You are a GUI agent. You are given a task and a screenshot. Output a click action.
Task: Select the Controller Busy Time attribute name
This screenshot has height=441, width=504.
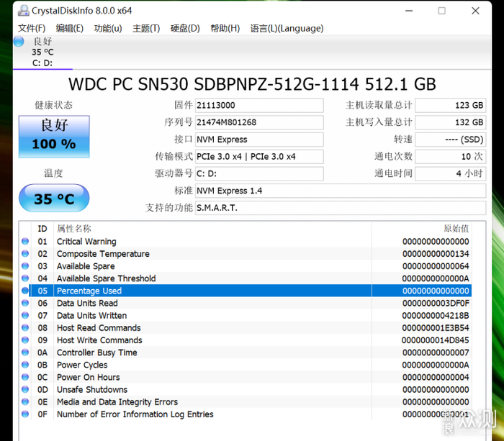(96, 353)
